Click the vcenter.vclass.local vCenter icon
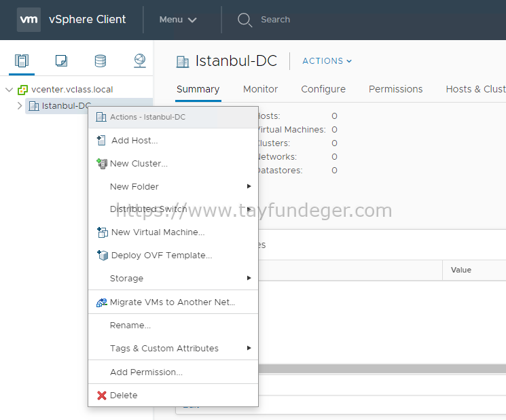Viewport: 506px width, 420px height. (x=22, y=90)
